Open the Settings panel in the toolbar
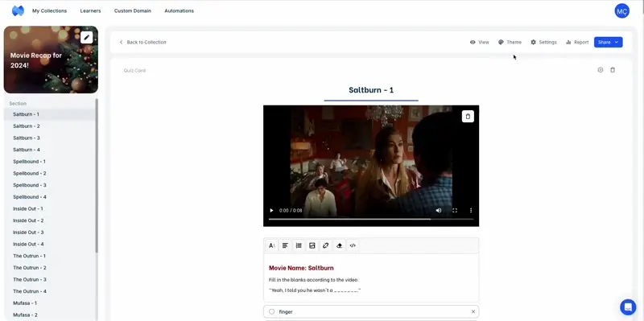Screen dimensions: 644x321 pyautogui.click(x=543, y=43)
